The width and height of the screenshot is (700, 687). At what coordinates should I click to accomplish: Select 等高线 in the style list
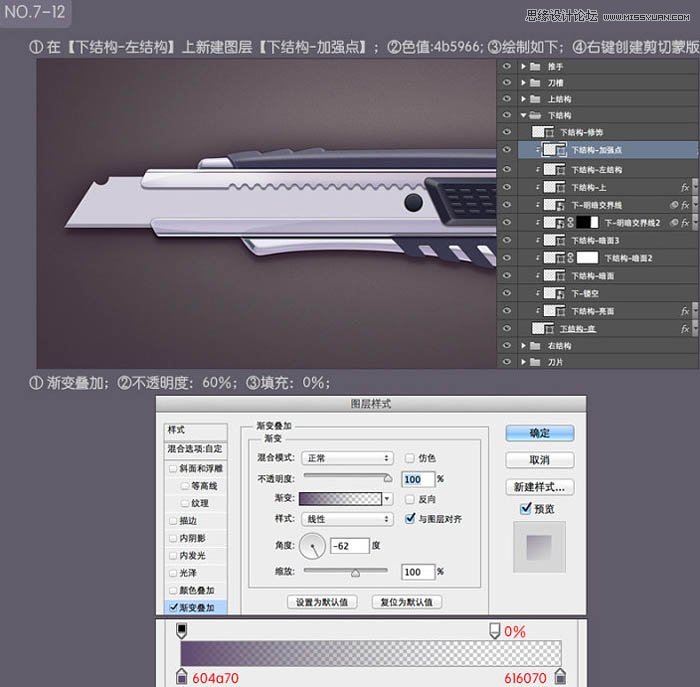click(x=204, y=486)
